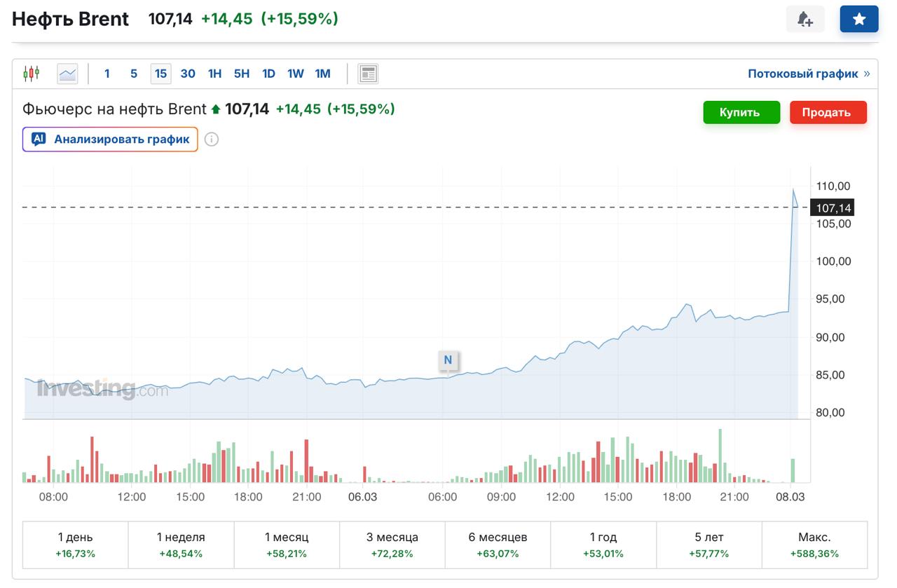Add Brent to watchlist with star button

pyautogui.click(x=859, y=20)
